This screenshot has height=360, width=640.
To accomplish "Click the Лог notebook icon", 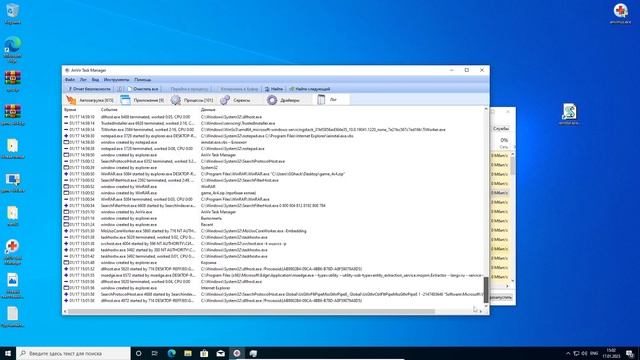I will tap(321, 100).
